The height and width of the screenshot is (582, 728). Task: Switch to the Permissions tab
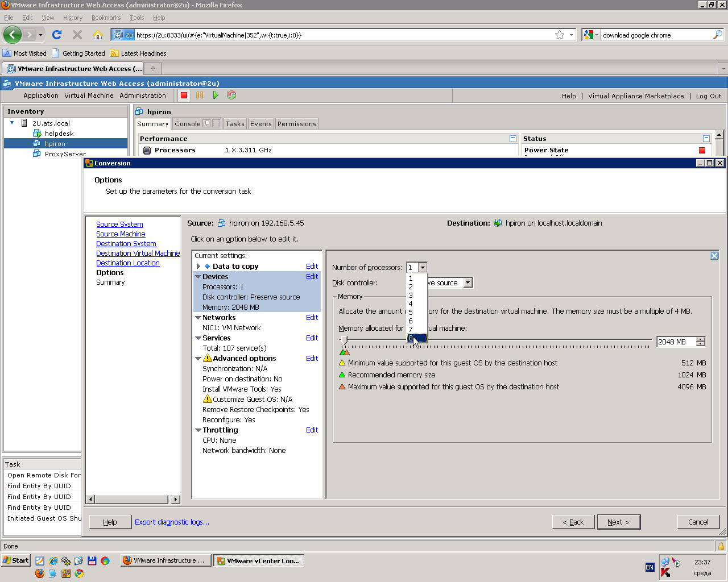click(x=296, y=124)
